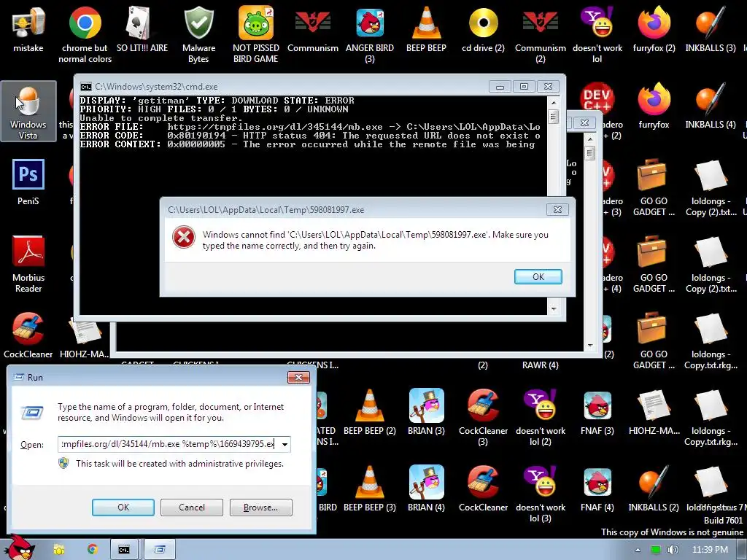The height and width of the screenshot is (560, 747).
Task: Click OK in the error dialog
Action: [538, 276]
